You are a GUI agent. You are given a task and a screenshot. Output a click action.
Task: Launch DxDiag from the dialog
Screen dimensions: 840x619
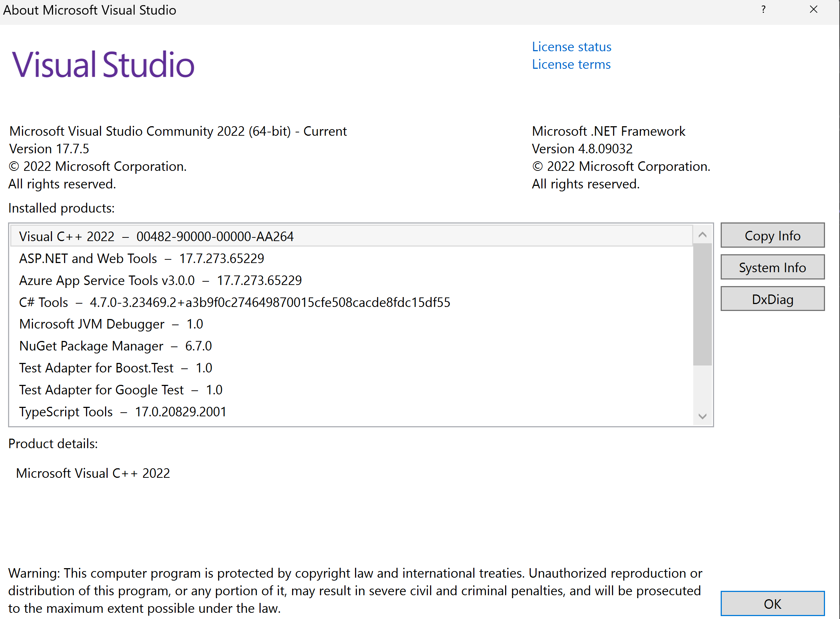[772, 299]
